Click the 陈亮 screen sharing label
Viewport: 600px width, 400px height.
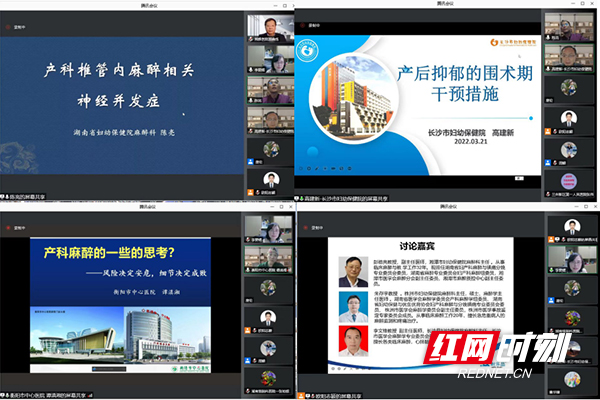point(35,196)
